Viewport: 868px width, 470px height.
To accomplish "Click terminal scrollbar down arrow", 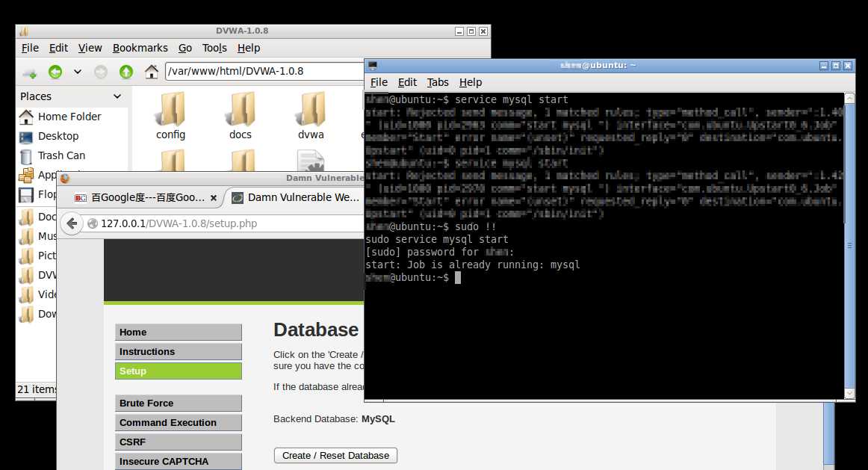I will point(849,394).
